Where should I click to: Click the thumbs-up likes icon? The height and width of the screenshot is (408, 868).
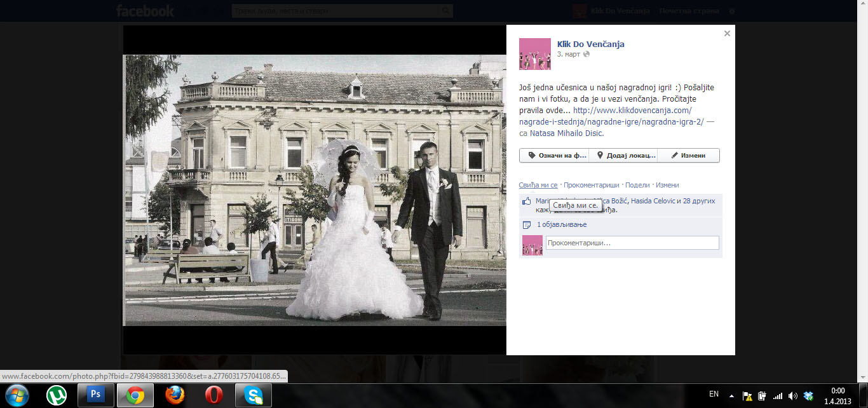coord(526,201)
